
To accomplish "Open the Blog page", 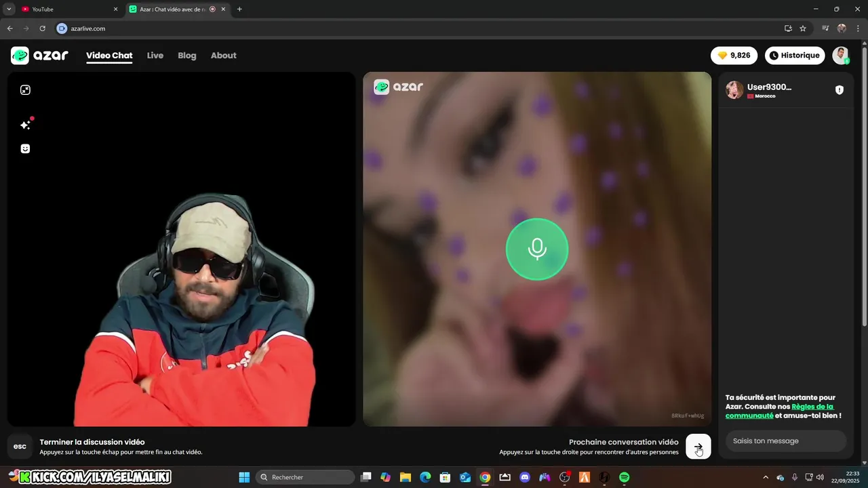I will (x=187, y=56).
